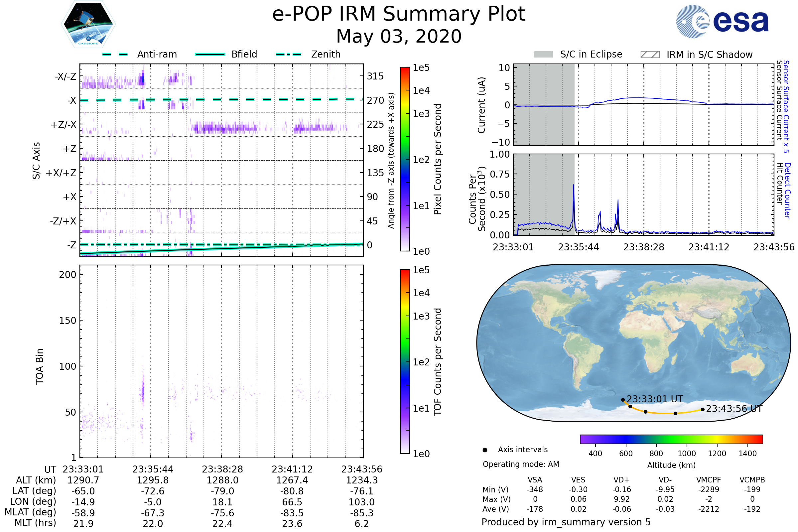Viewport: 798px width, 532px height.
Task: Click the MLT (hrs) row label
Action: coord(35,523)
